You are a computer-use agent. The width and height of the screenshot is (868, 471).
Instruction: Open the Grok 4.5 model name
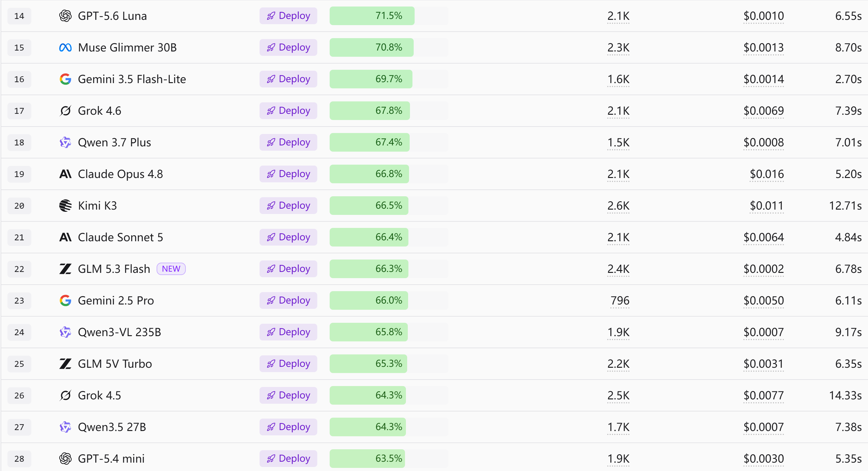pyautogui.click(x=100, y=396)
